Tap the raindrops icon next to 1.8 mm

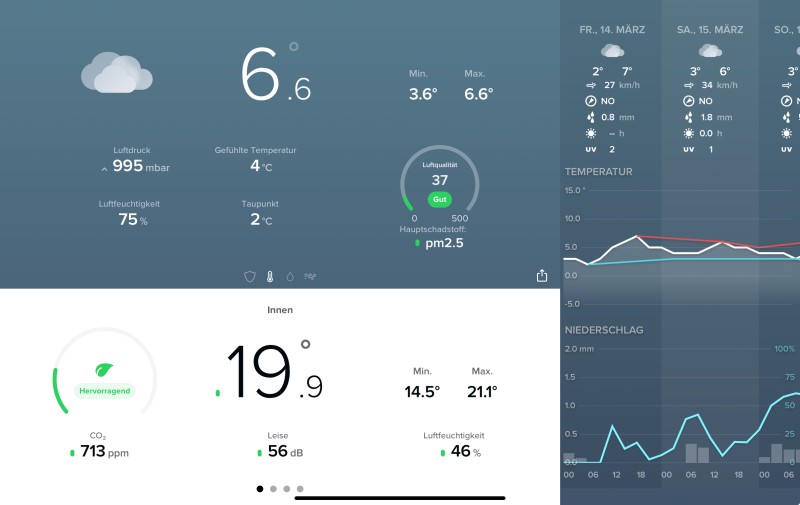(689, 117)
